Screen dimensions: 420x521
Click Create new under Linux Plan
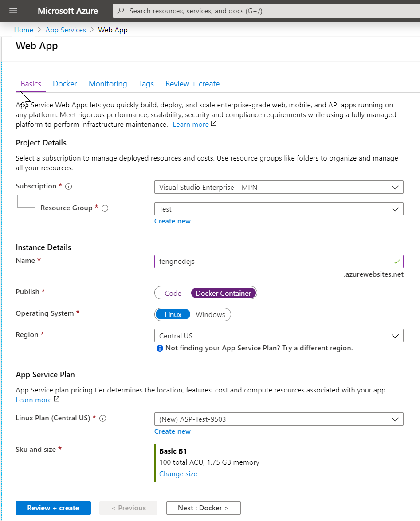[173, 431]
